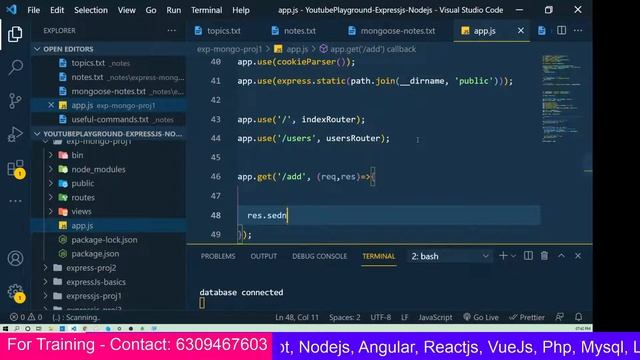Close the terminal panel

tap(578, 256)
